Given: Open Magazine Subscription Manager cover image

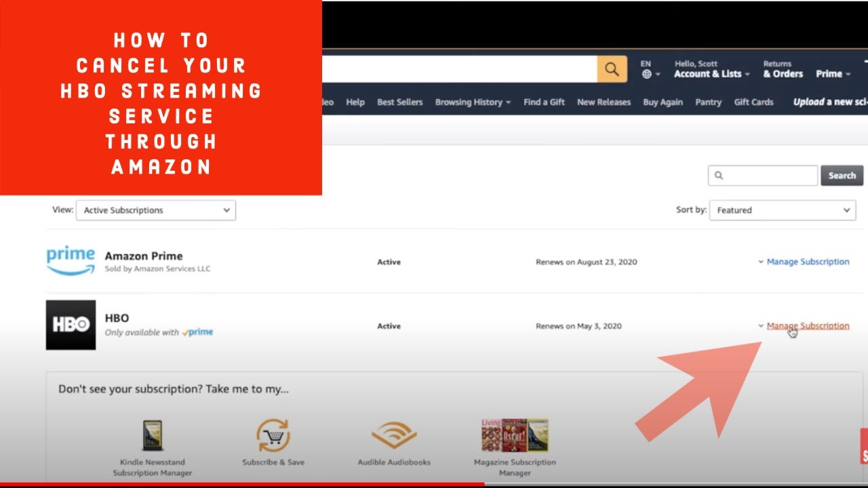Looking at the screenshot, I should (515, 435).
